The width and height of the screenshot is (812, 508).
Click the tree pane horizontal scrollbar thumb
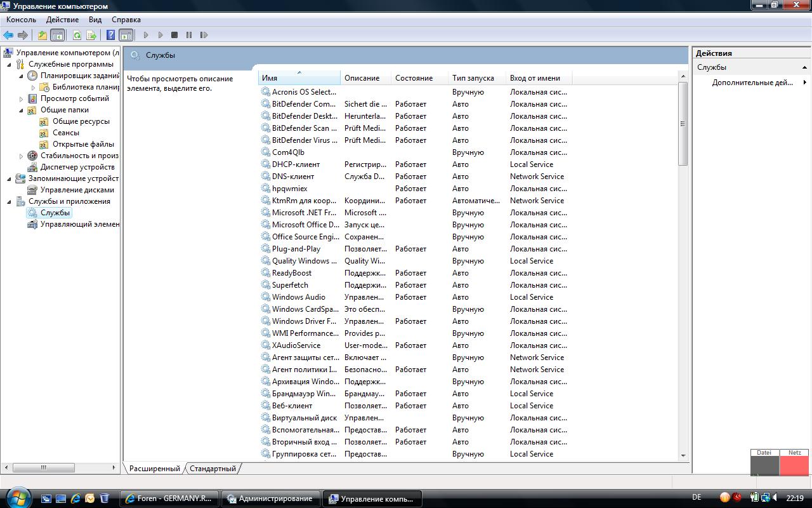click(44, 467)
